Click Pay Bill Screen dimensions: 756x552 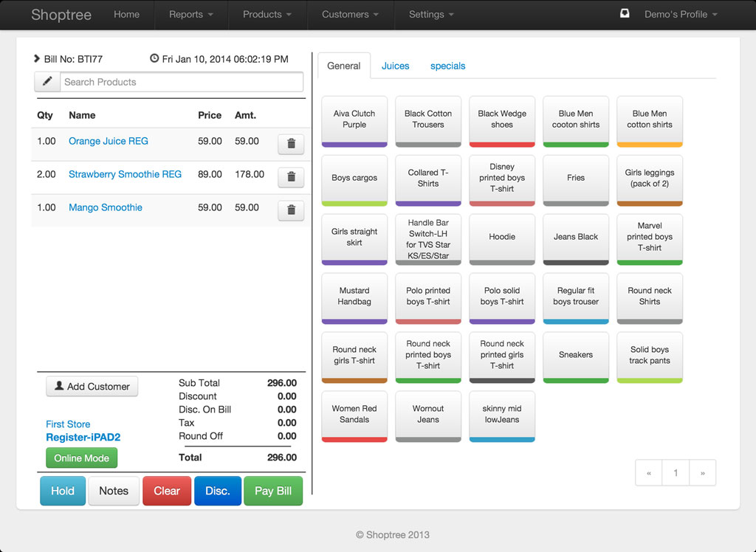click(273, 491)
